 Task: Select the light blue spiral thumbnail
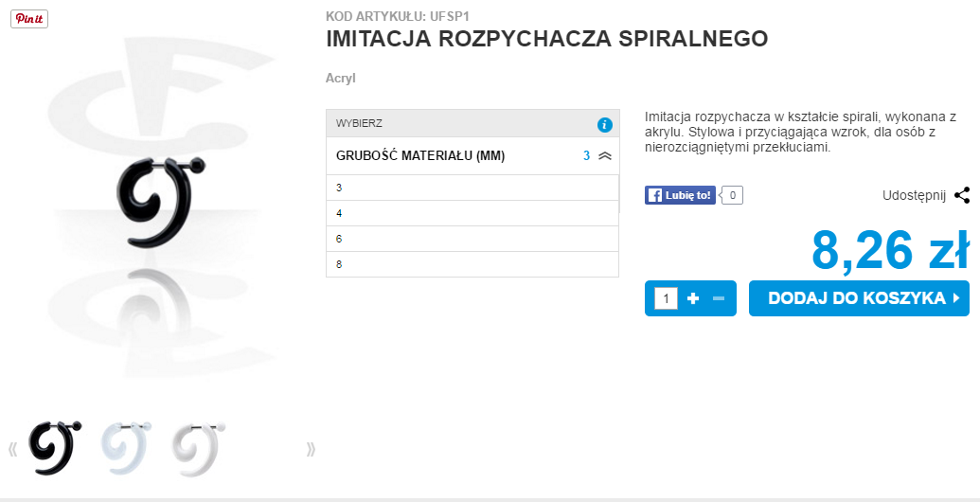pos(126,445)
